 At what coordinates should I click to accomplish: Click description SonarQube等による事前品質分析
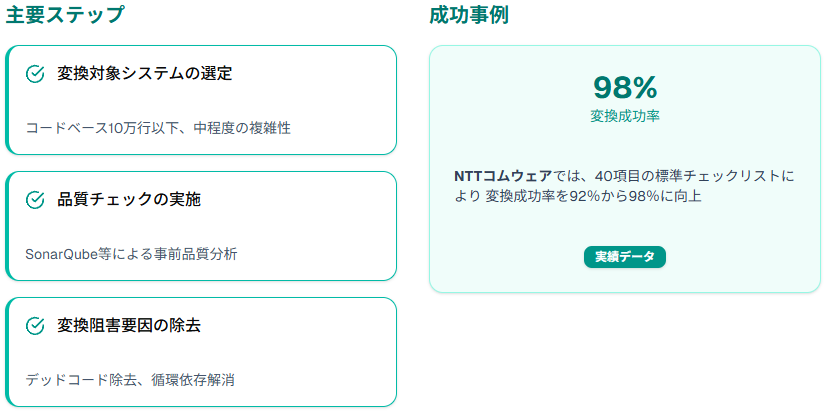click(131, 254)
